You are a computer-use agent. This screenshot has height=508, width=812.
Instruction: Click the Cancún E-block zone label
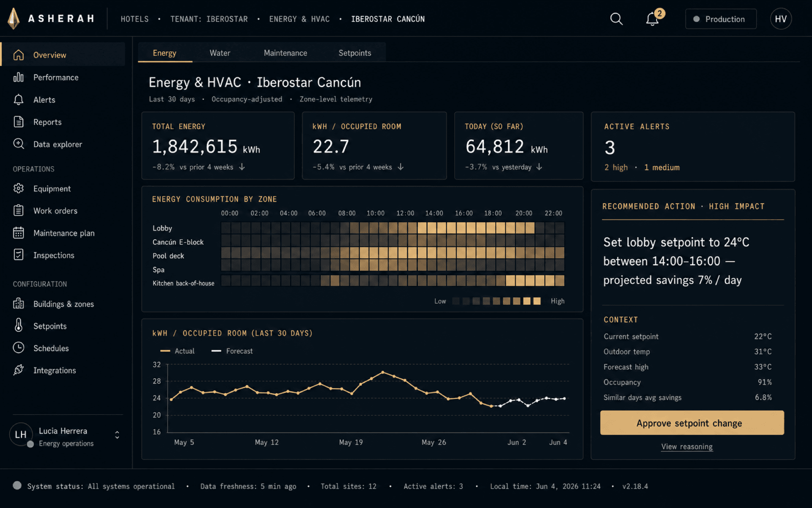pos(178,242)
